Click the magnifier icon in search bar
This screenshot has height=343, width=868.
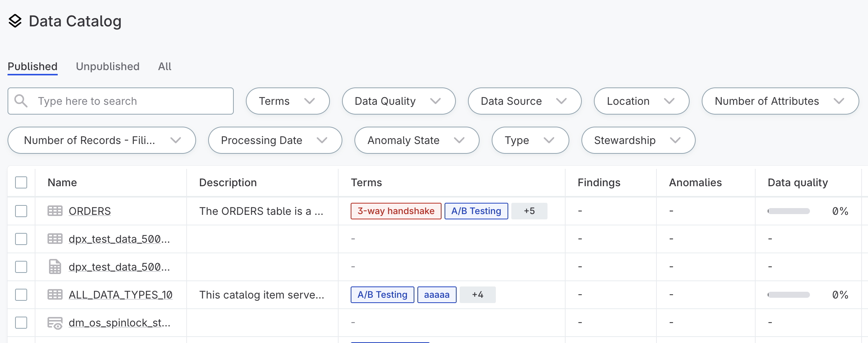click(x=21, y=101)
